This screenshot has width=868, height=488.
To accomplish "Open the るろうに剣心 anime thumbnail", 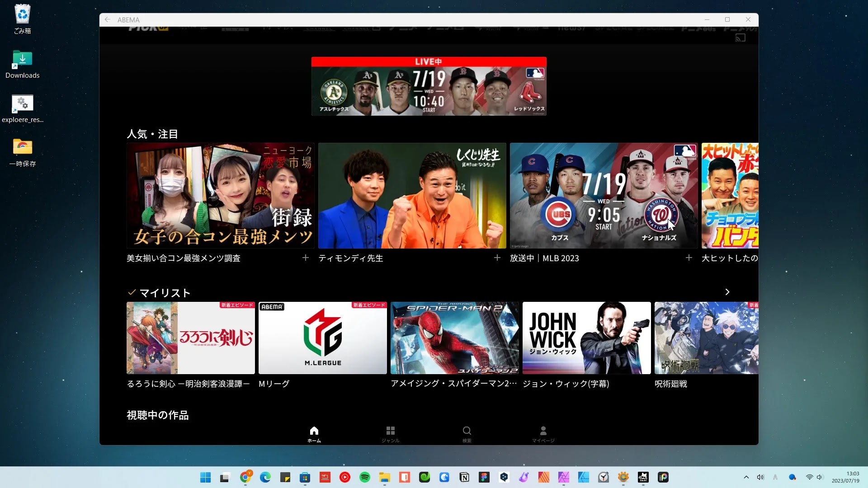I will (191, 338).
